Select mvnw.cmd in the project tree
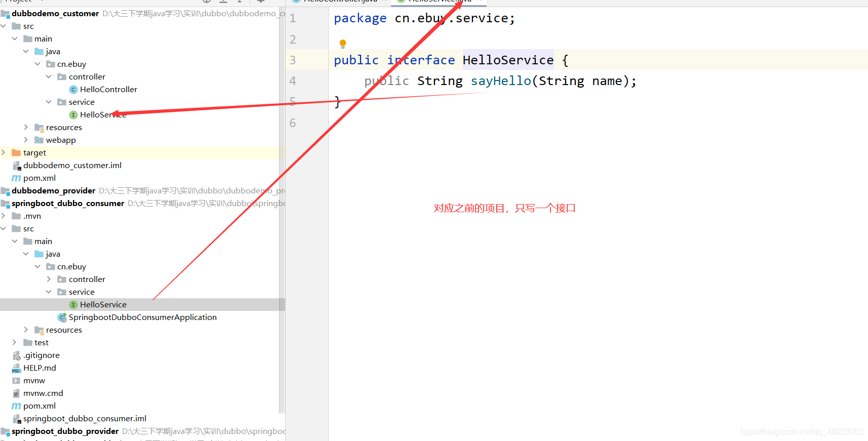The height and width of the screenshot is (441, 868). [x=43, y=393]
